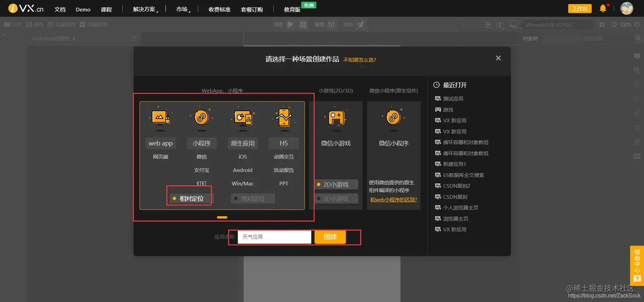Click the 发布 publish paper-plane icon
Image resolution: width=644 pixels, height=302 pixels.
[x=360, y=24]
